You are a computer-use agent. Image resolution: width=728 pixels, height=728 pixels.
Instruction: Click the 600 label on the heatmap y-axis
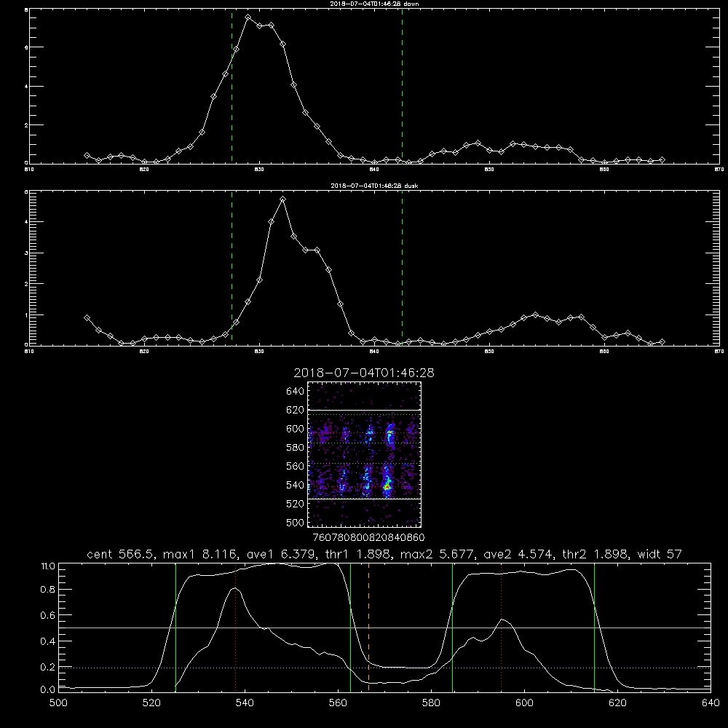296,429
